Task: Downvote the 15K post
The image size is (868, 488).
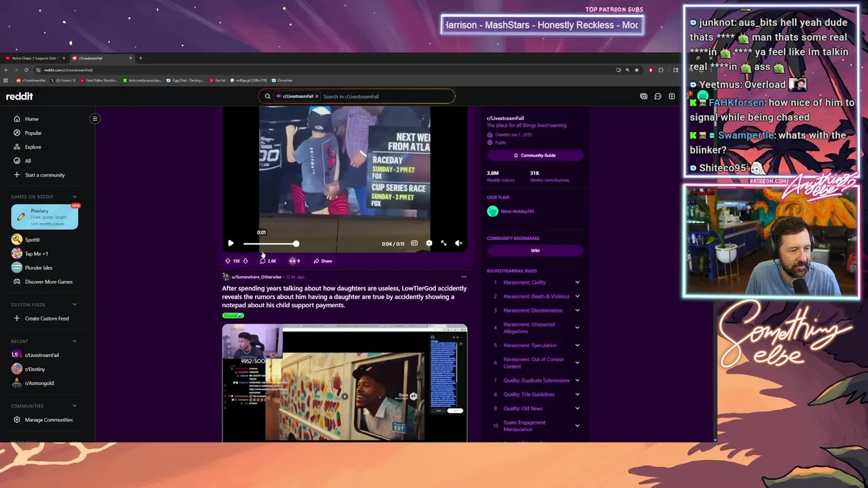Action: 245,261
